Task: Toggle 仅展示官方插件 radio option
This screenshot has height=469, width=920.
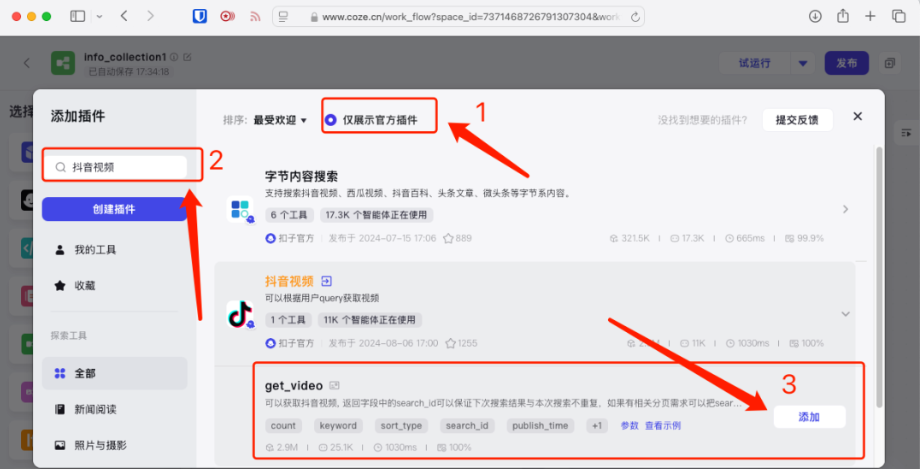Action: coord(330,120)
